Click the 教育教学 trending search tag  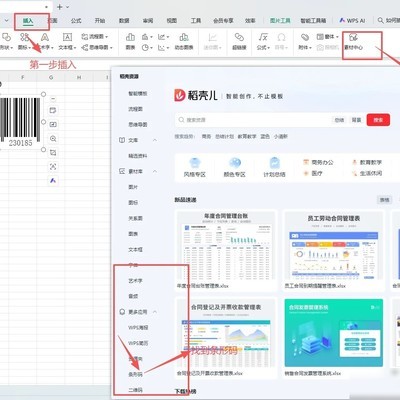click(x=247, y=136)
